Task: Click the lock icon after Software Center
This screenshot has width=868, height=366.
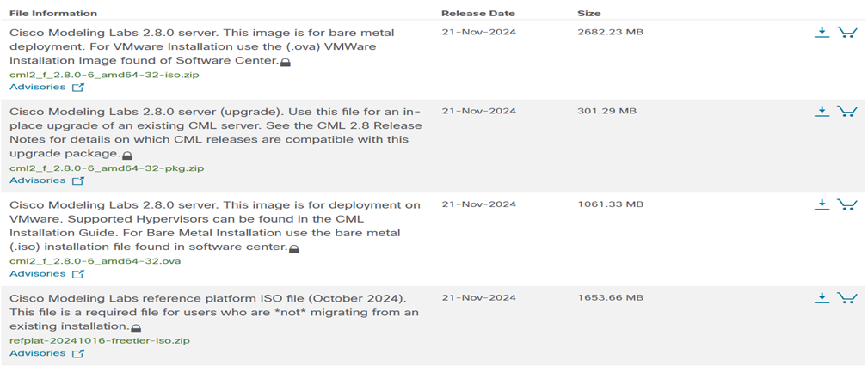Action: coord(286,63)
